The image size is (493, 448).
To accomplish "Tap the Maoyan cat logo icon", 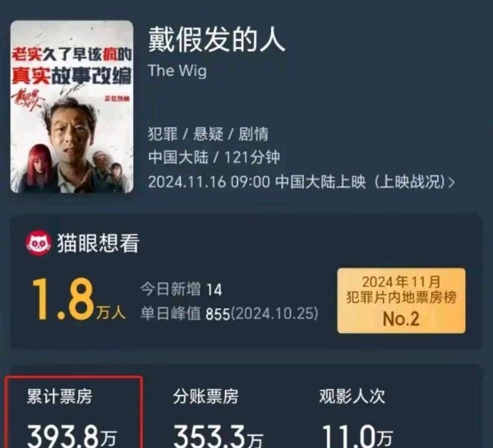I will click(x=39, y=242).
